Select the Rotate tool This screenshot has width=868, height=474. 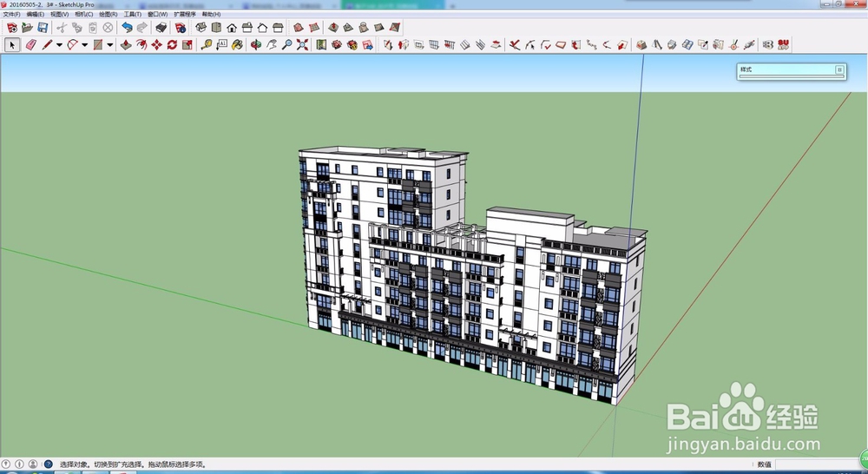(172, 45)
